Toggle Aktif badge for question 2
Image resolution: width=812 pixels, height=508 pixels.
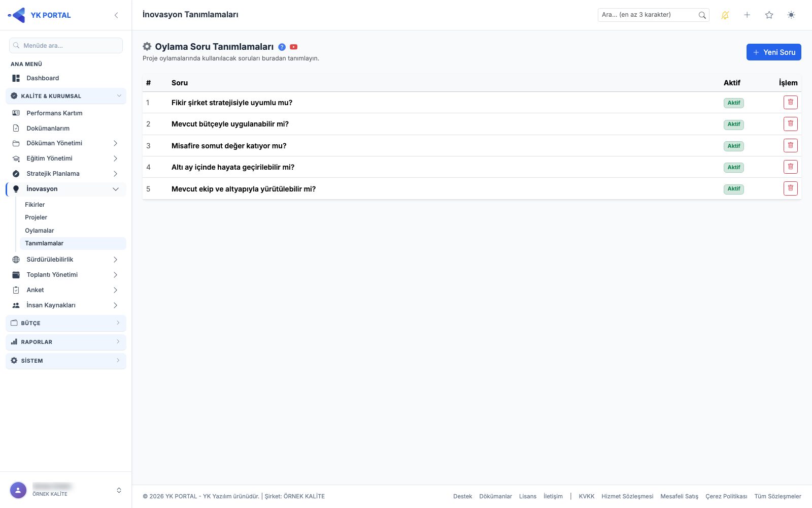click(x=733, y=124)
